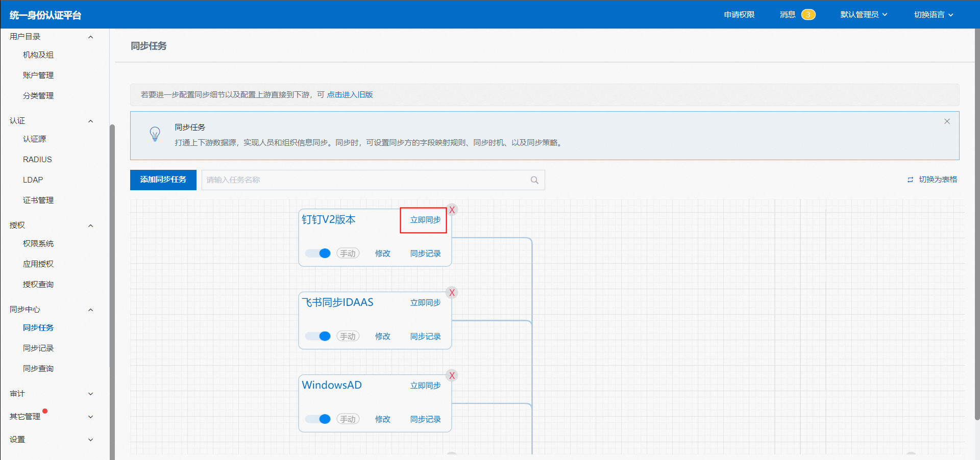Expand the 审计 sidebar section

point(51,394)
